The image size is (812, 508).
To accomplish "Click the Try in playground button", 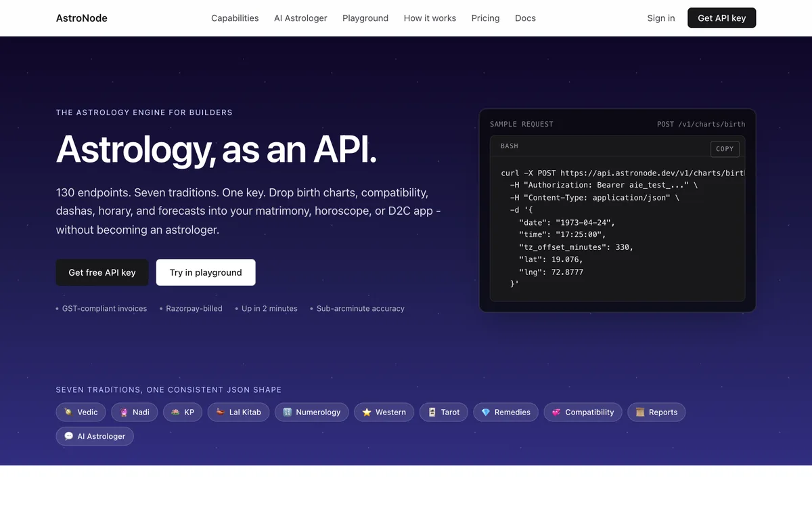I will click(206, 272).
